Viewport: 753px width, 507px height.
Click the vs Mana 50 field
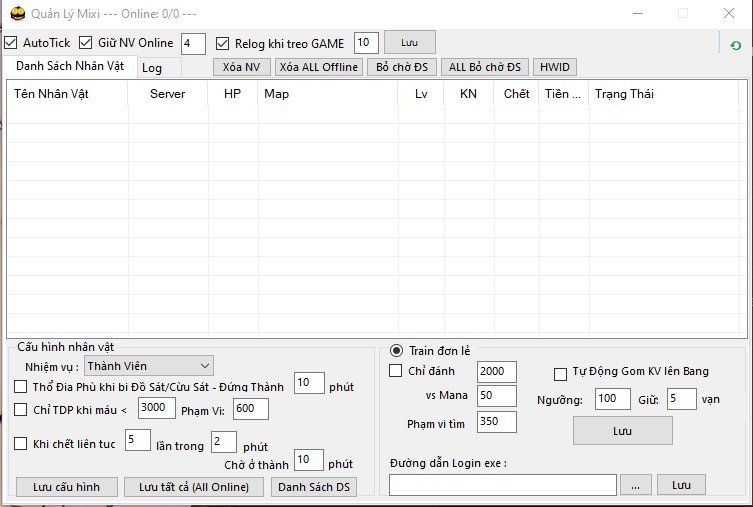(497, 396)
